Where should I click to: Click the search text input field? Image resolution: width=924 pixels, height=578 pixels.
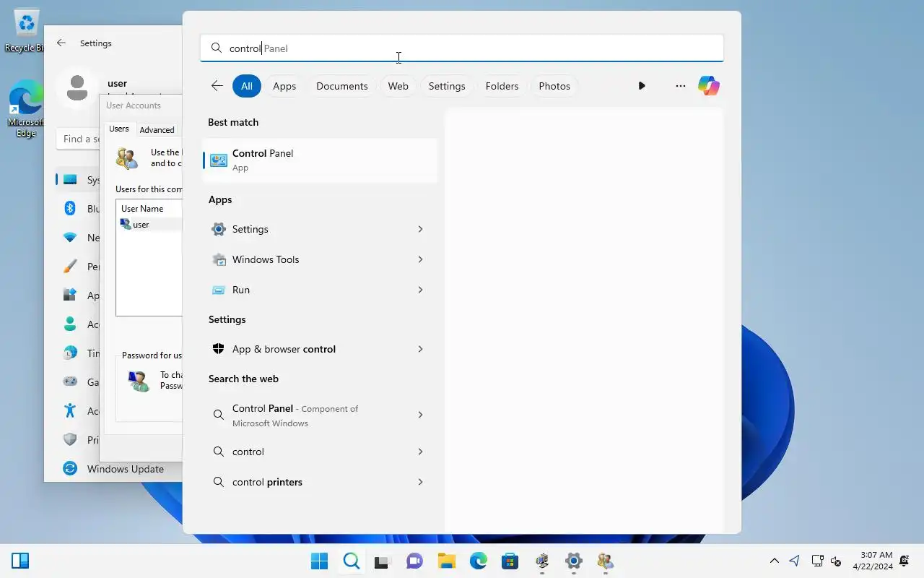pyautogui.click(x=462, y=48)
